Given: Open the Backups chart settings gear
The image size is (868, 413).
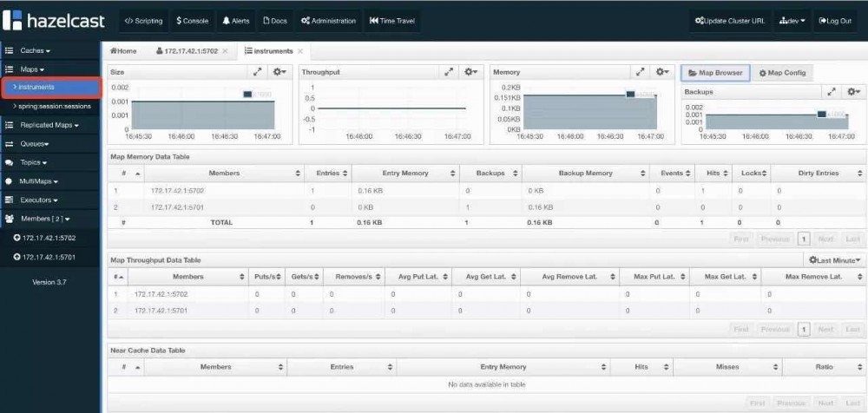Looking at the screenshot, I should (x=853, y=92).
